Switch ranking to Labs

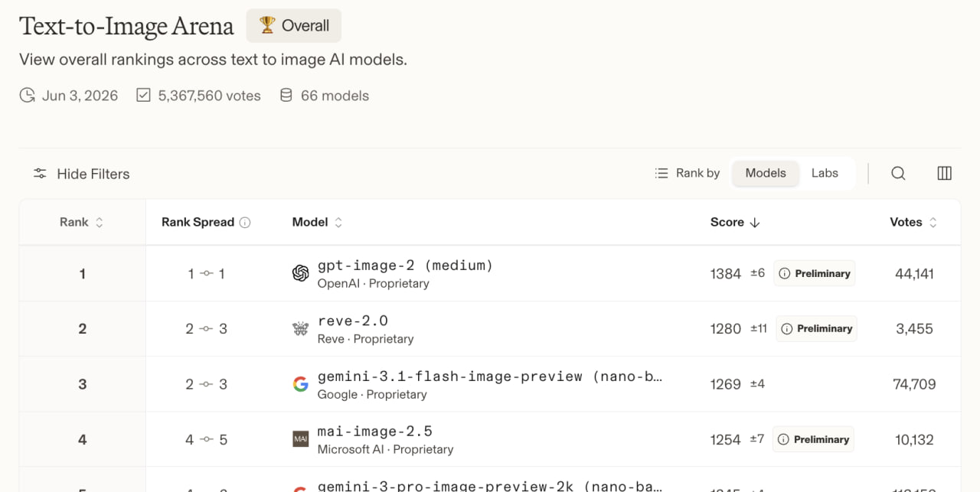pos(825,173)
